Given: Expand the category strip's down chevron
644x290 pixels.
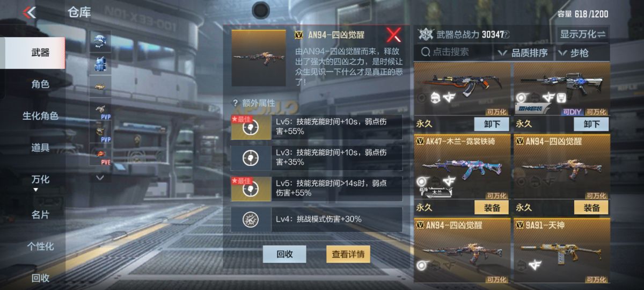Looking at the screenshot, I should (x=100, y=177).
